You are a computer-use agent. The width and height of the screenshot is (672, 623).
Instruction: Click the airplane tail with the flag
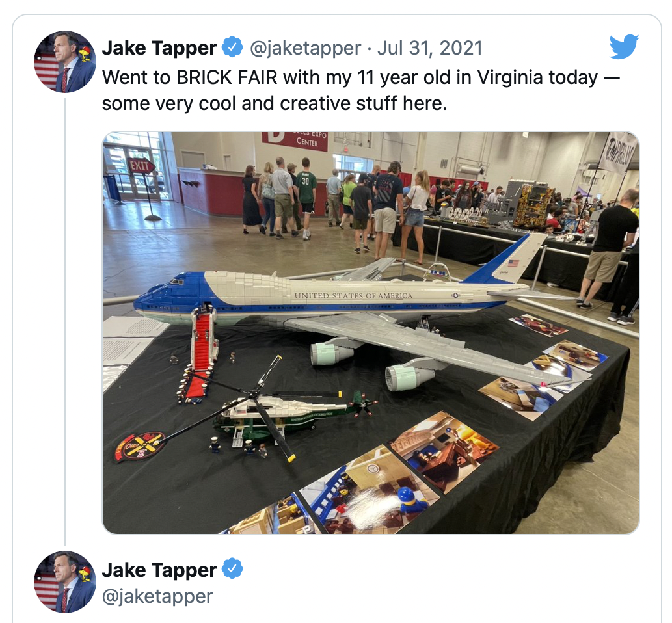pos(508,259)
